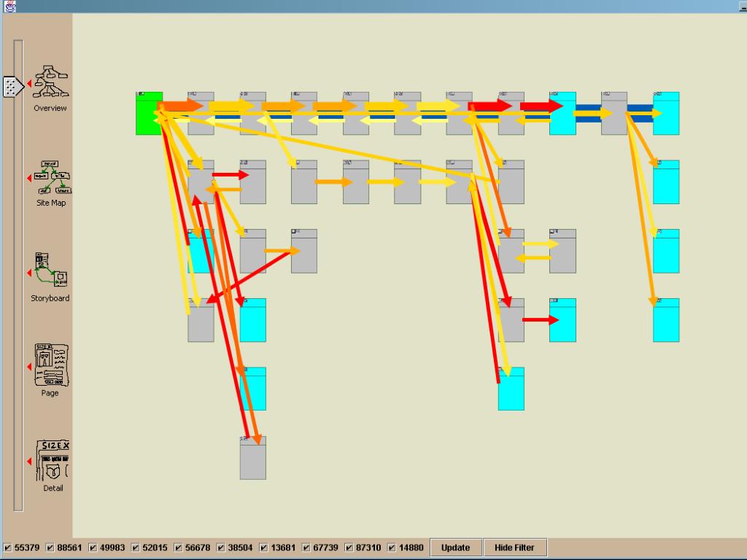Toggle the 52015 filter checkbox
The width and height of the screenshot is (747, 560).
[135, 548]
